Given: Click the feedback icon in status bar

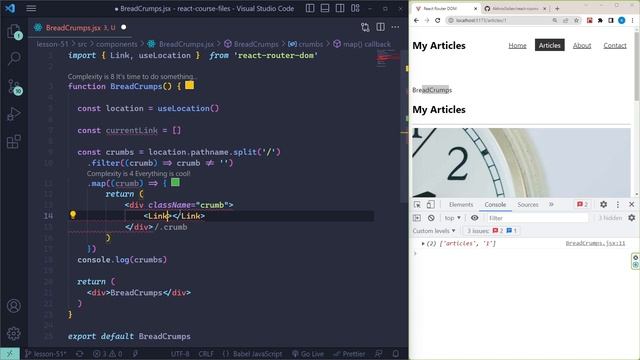Looking at the screenshot, I should point(379,354).
